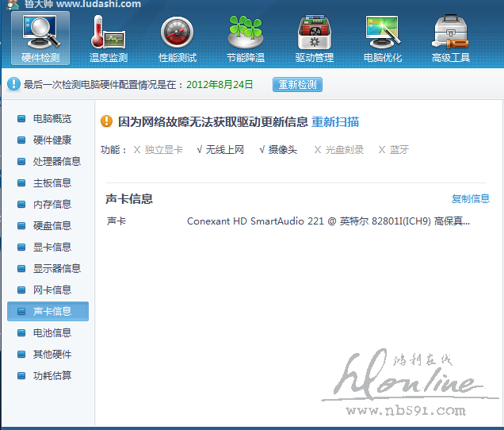Show 显卡信息 graphics card section
Image resolution: width=504 pixels, height=430 pixels.
click(52, 248)
